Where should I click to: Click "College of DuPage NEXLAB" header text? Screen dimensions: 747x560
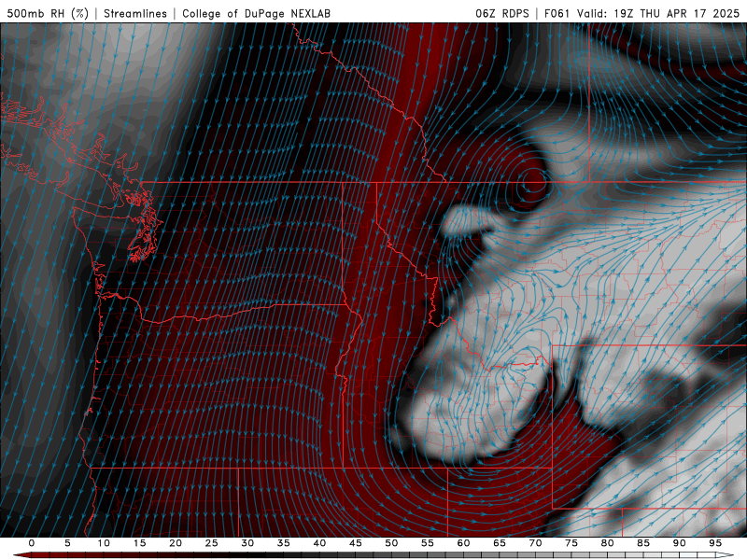click(256, 13)
